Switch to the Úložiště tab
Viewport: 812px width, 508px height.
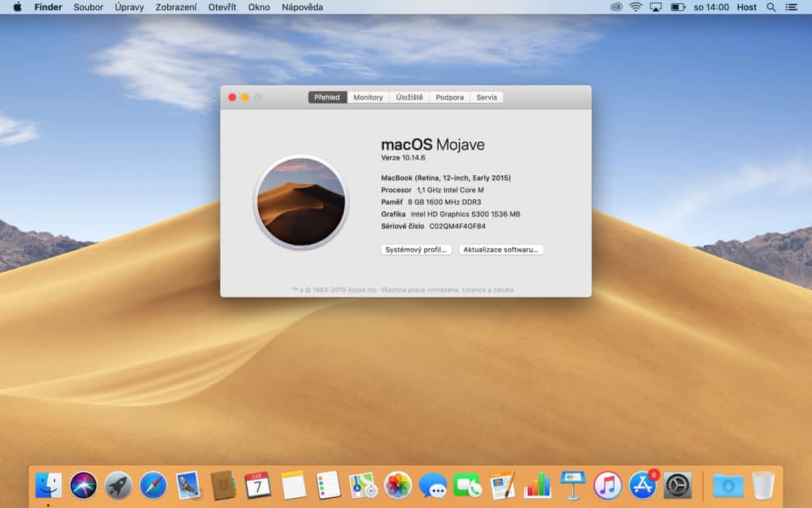coord(409,97)
